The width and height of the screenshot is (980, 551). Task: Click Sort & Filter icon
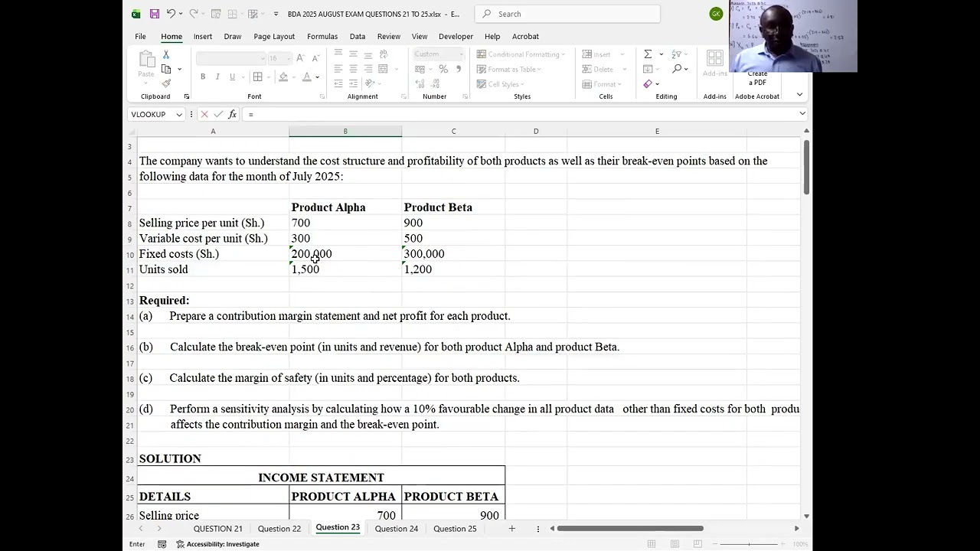coord(677,54)
